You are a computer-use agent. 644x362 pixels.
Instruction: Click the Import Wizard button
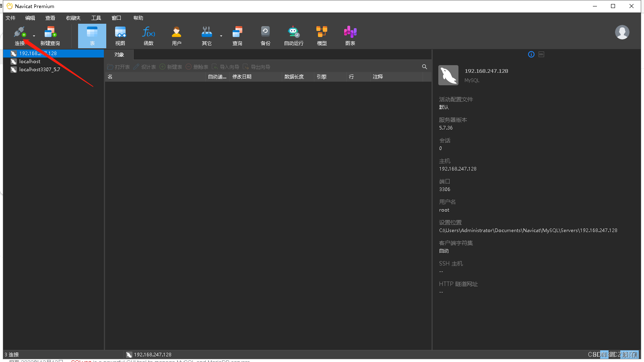[x=225, y=67]
